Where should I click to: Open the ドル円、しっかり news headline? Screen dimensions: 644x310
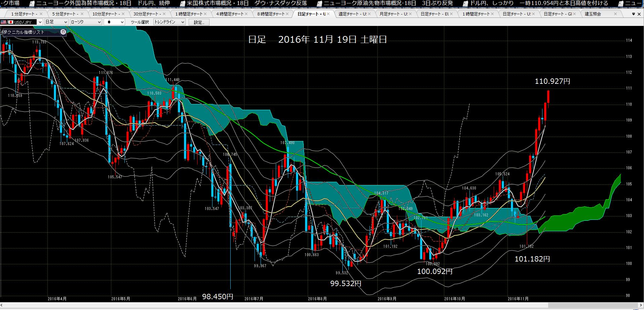pyautogui.click(x=492, y=3)
